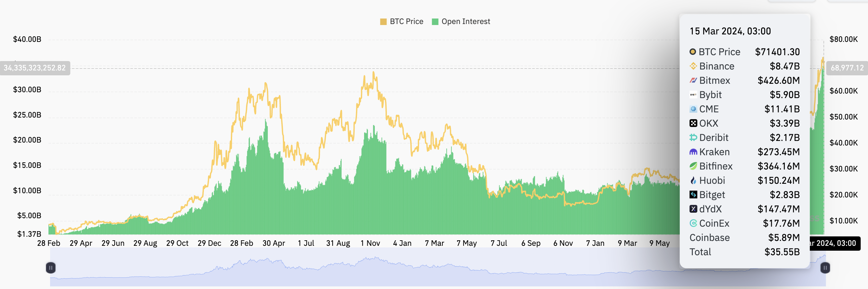Image resolution: width=868 pixels, height=289 pixels.
Task: Click the dYdX icon in tooltip
Action: tap(693, 209)
